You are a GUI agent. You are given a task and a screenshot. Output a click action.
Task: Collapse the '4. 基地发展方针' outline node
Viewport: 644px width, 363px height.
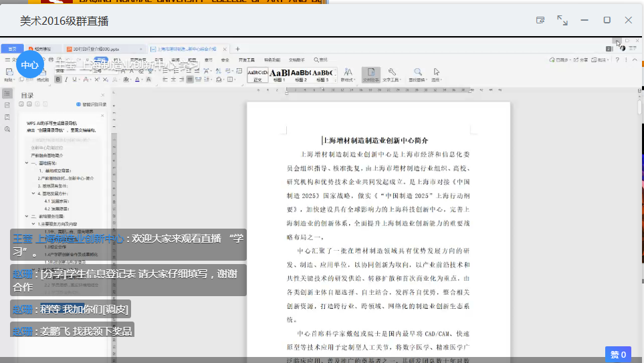33,193
